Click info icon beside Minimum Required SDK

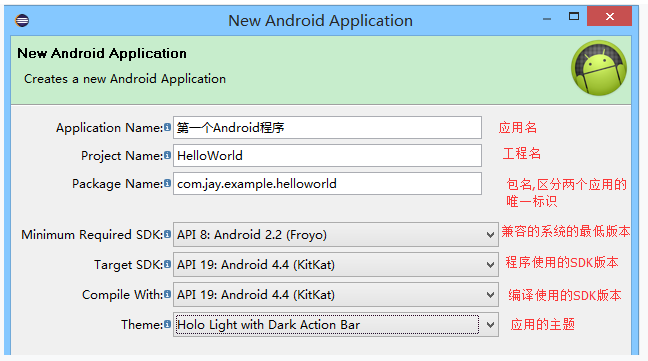[x=167, y=234]
